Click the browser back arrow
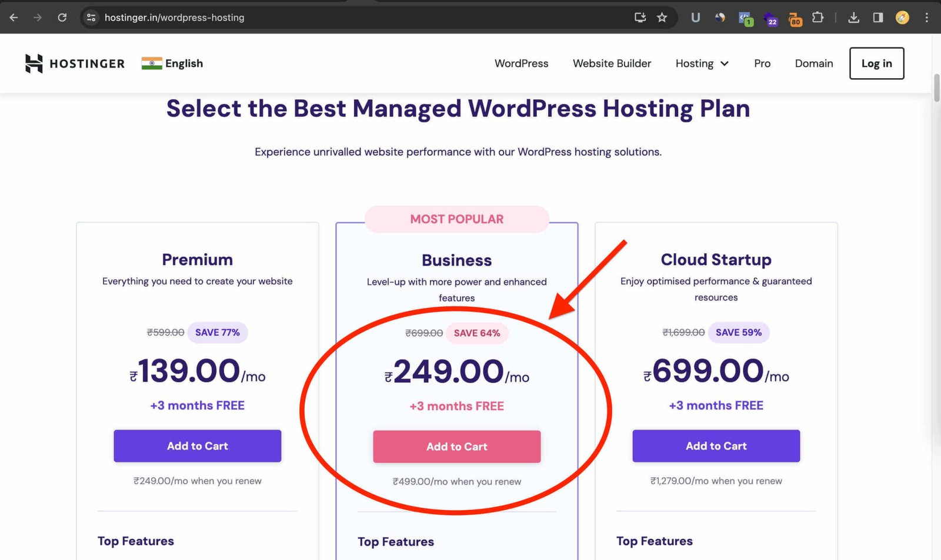The image size is (941, 560). 14,18
